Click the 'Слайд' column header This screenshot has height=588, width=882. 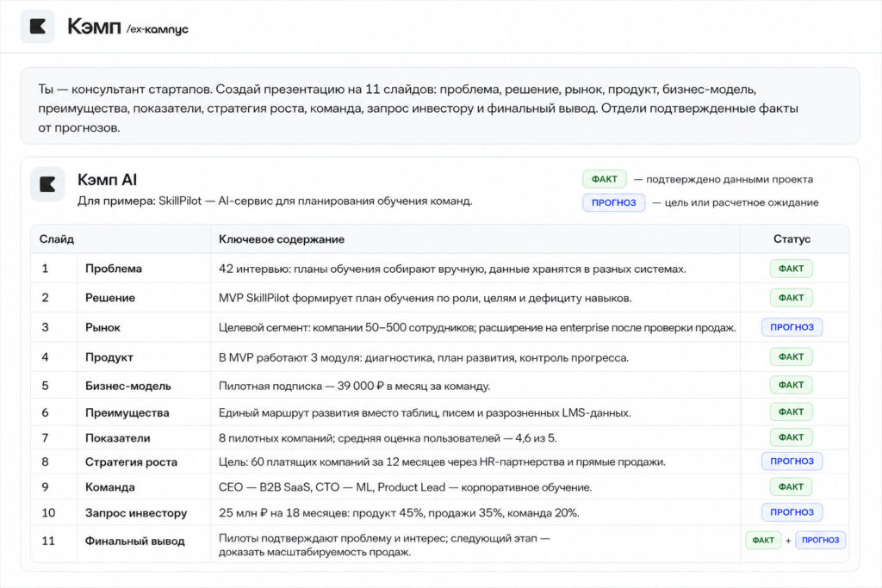[x=57, y=239]
